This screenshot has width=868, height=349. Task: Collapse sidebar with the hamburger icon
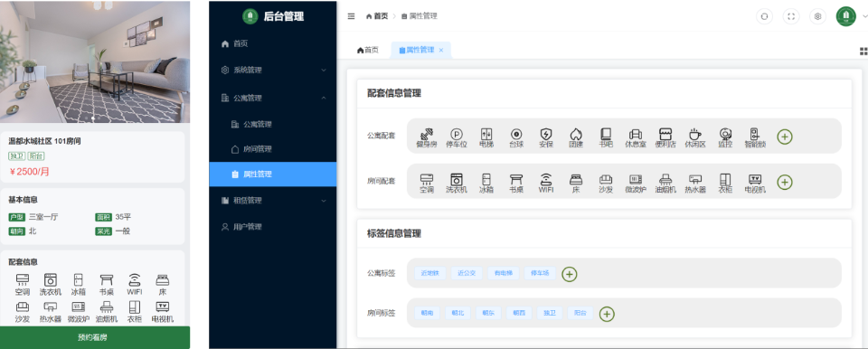pos(351,16)
